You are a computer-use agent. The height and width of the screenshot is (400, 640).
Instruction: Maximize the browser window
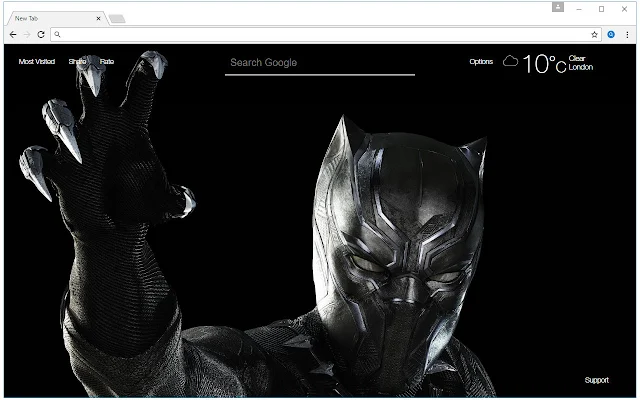(x=601, y=9)
